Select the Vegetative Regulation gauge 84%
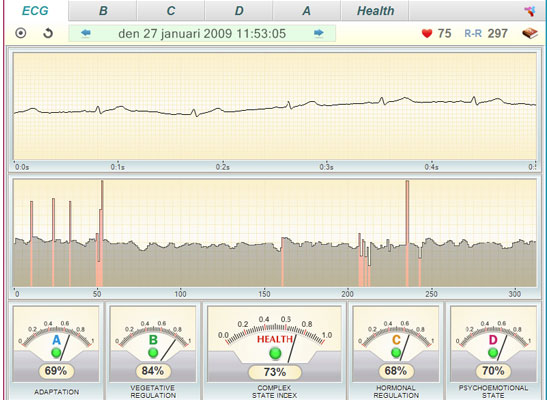Image resolution: width=550 pixels, height=400 pixels. 153,344
